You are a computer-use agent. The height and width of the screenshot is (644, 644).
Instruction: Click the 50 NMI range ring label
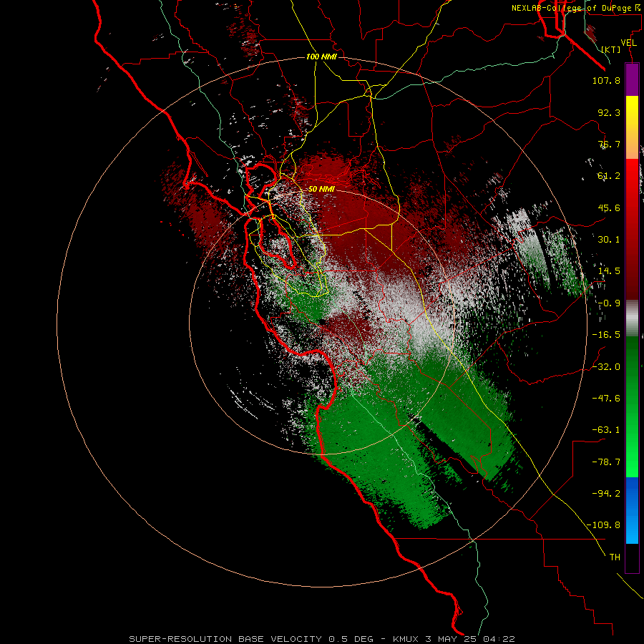(x=321, y=189)
